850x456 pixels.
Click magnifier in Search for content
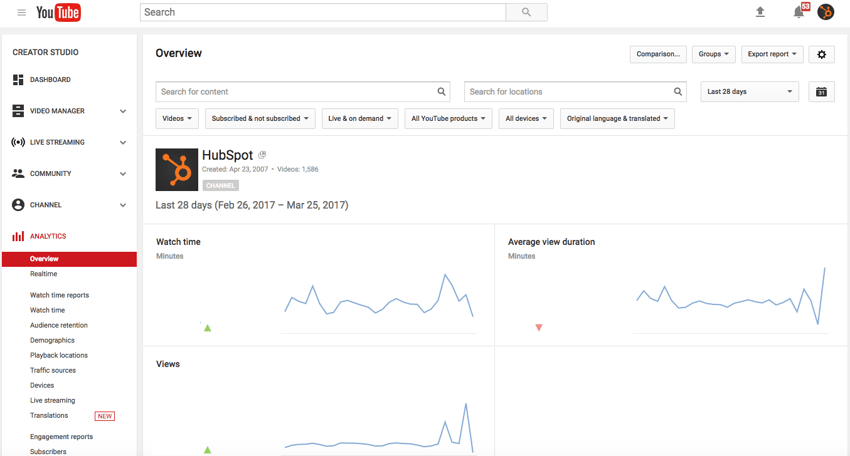coord(441,92)
